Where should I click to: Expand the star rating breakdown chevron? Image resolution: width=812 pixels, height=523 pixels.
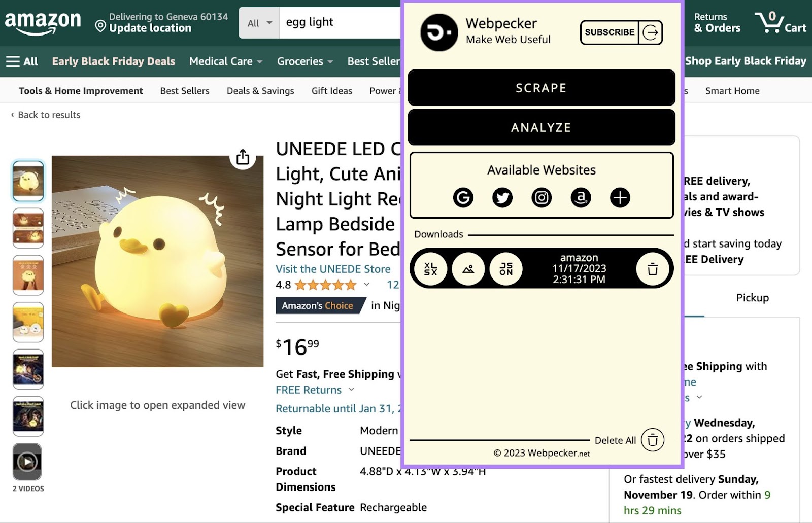click(367, 285)
